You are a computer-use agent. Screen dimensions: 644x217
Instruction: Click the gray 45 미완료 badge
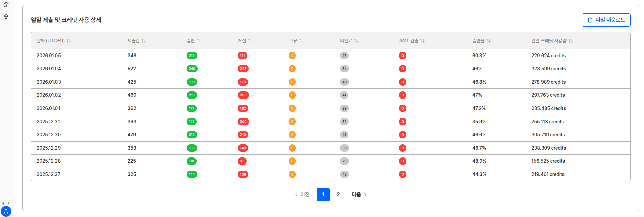[344, 174]
